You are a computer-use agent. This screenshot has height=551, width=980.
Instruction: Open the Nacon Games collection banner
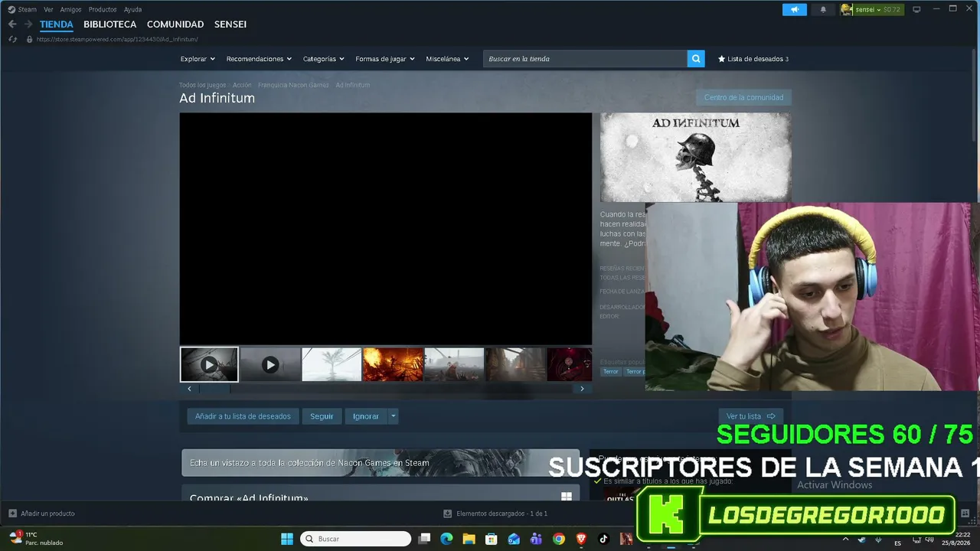(381, 463)
